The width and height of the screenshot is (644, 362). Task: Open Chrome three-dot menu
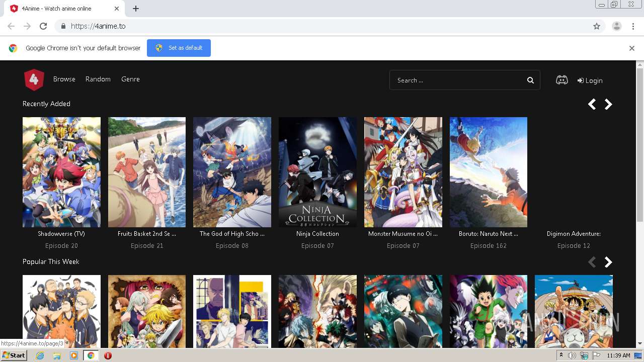tap(633, 26)
